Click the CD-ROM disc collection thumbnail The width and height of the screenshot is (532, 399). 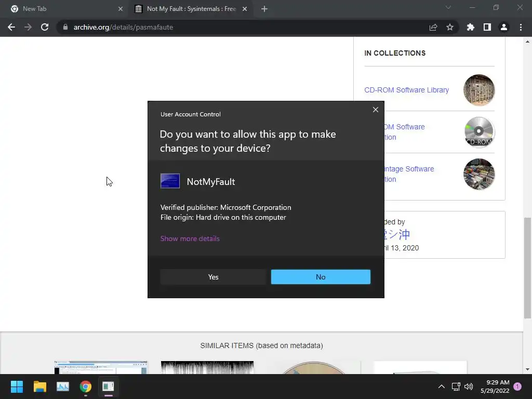point(479,132)
